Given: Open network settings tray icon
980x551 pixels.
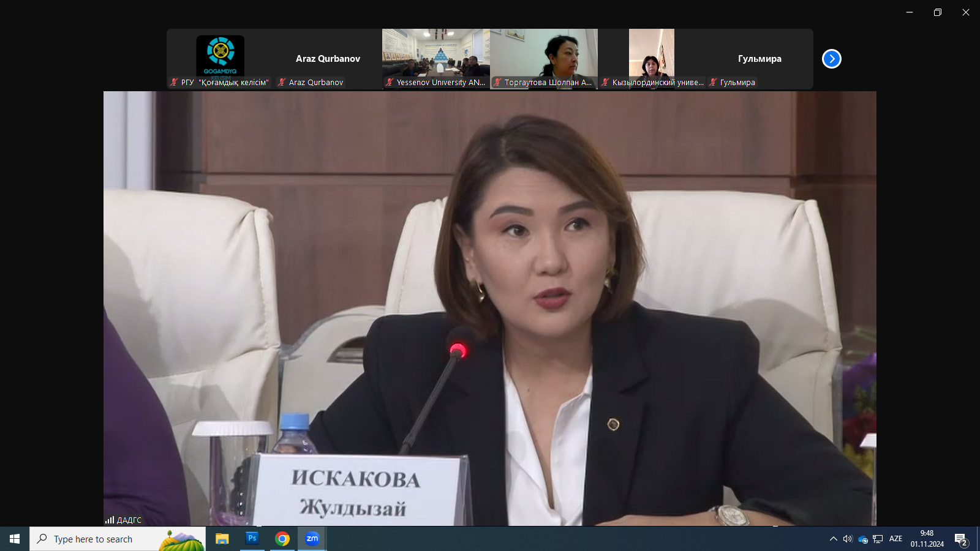Looking at the screenshot, I should tap(878, 539).
